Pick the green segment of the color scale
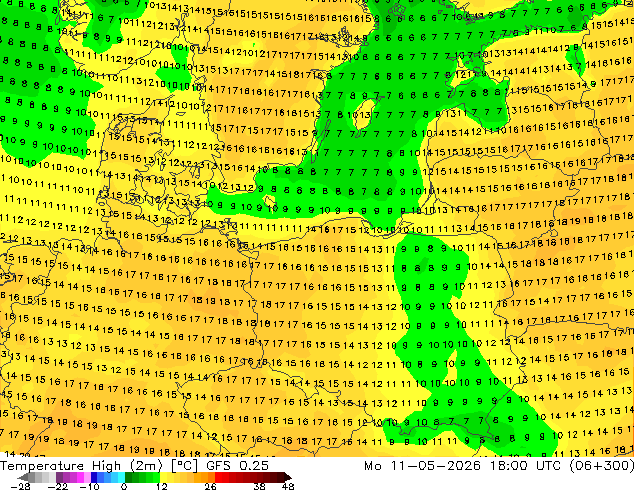Viewport: 634px width, 490px height. tap(142, 477)
